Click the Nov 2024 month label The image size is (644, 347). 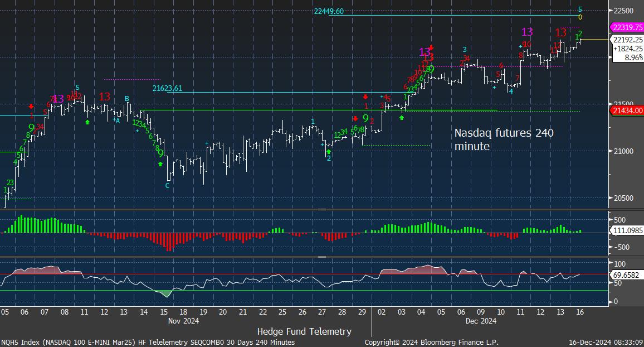[183, 321]
